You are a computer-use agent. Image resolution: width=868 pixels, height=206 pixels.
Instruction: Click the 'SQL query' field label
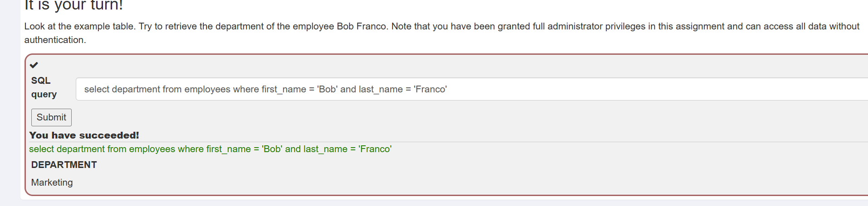[x=44, y=87]
